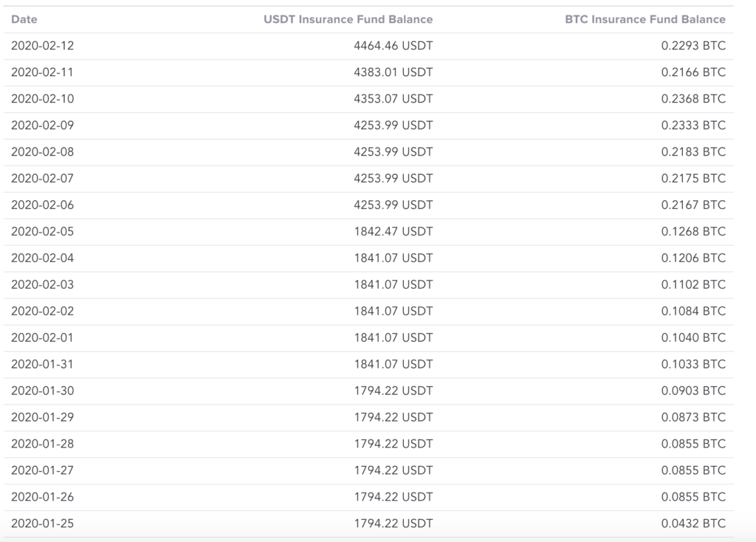Select the 2020-02-03 date cell
Image resolution: width=756 pixels, height=542 pixels.
tap(42, 284)
